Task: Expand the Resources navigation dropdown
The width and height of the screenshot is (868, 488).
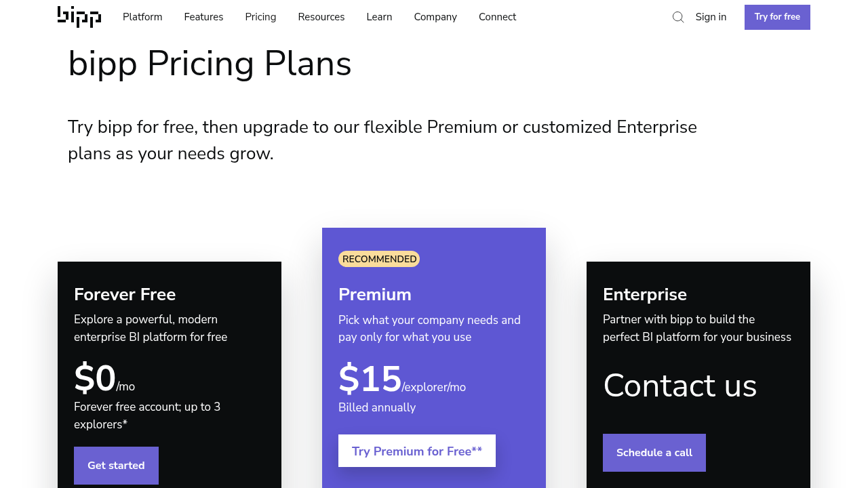Action: click(321, 17)
